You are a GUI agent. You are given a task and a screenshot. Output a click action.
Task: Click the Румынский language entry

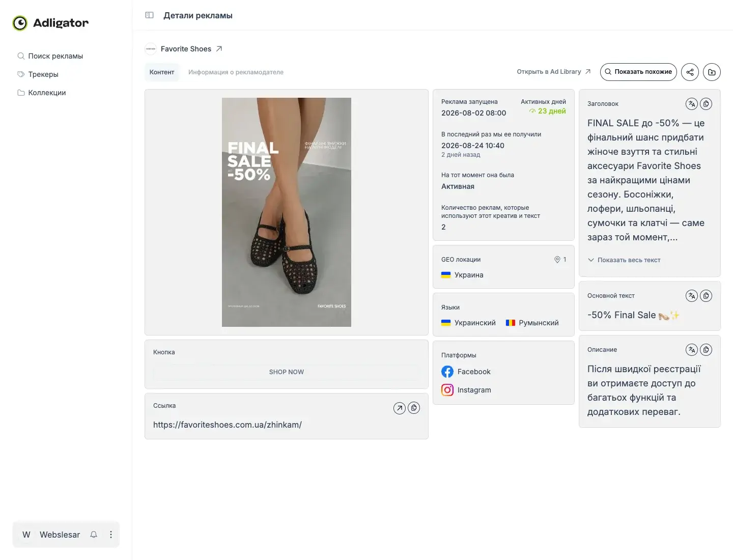click(532, 323)
